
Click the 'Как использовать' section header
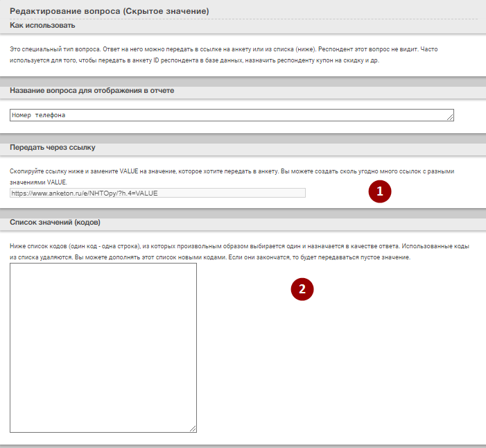(x=42, y=26)
